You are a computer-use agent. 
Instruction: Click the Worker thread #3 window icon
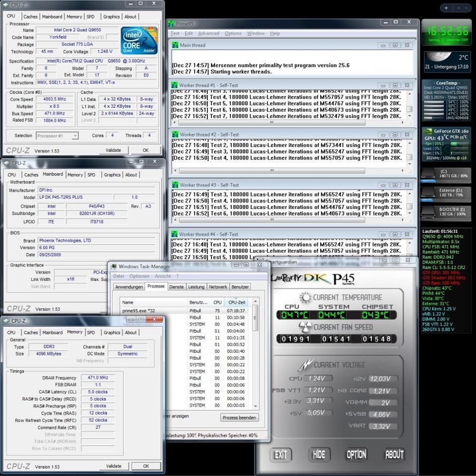pyautogui.click(x=175, y=185)
